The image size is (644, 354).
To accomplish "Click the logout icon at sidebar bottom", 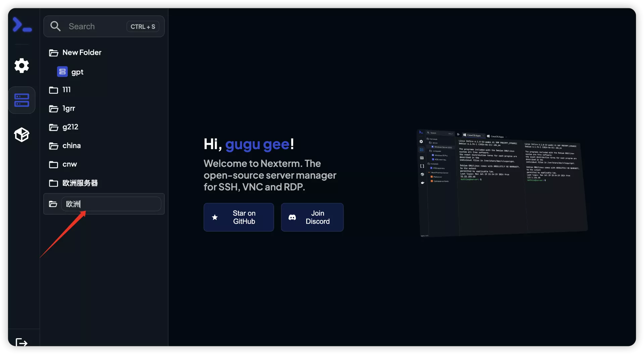I will 22,343.
